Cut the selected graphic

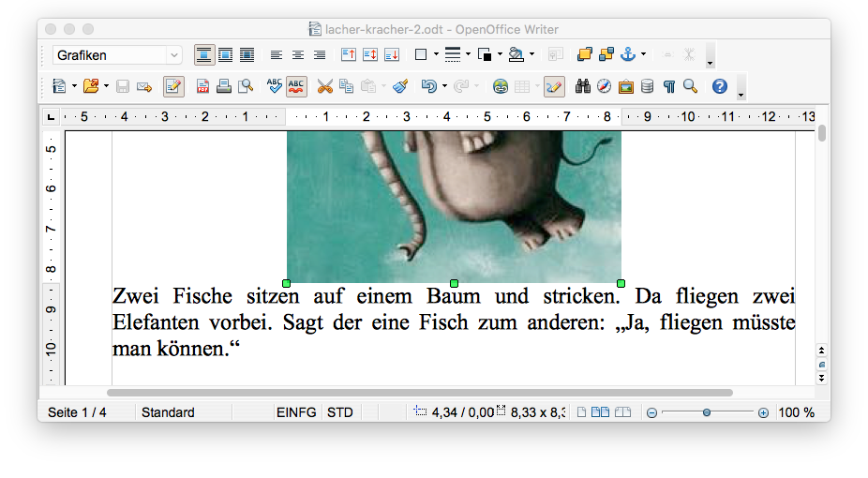325,86
